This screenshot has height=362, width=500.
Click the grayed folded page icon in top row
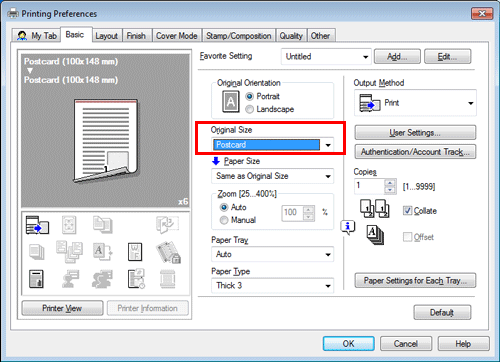pos(167,225)
